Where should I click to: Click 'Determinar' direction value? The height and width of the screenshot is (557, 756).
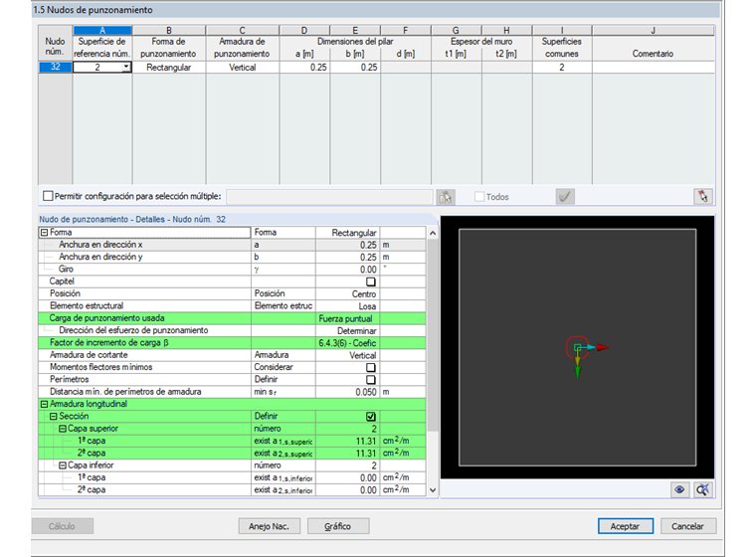tap(347, 331)
